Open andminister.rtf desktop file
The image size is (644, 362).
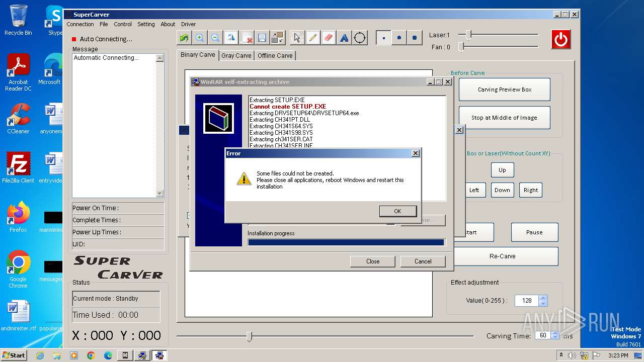pyautogui.click(x=18, y=316)
